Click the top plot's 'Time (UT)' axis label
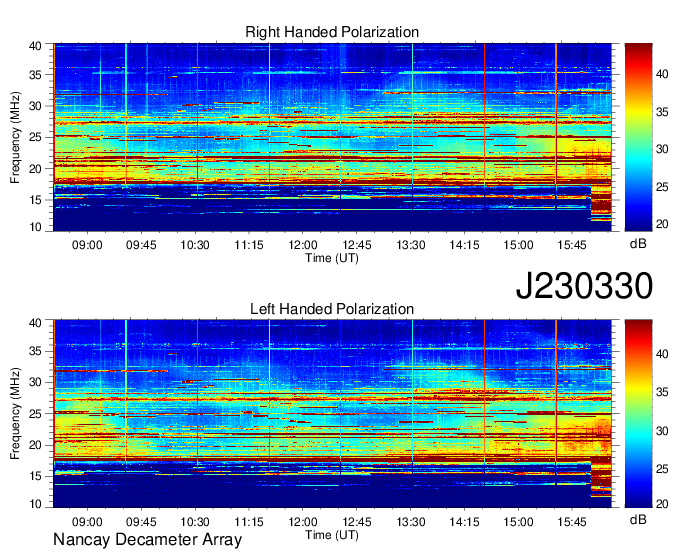 coord(332,258)
